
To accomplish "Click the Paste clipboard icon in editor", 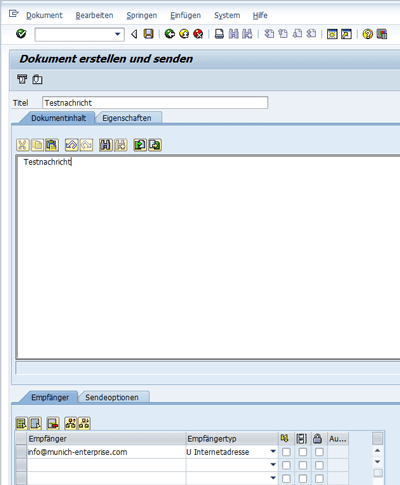I will click(x=52, y=145).
